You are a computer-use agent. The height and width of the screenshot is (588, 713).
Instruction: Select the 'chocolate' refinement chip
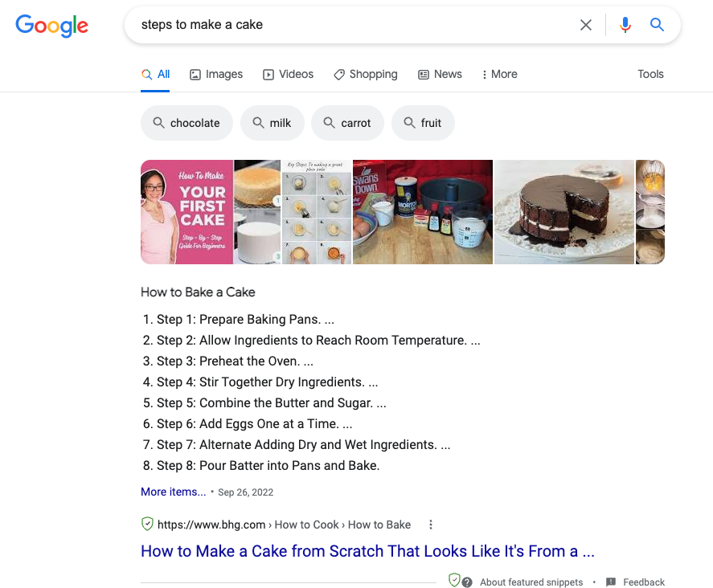click(186, 122)
